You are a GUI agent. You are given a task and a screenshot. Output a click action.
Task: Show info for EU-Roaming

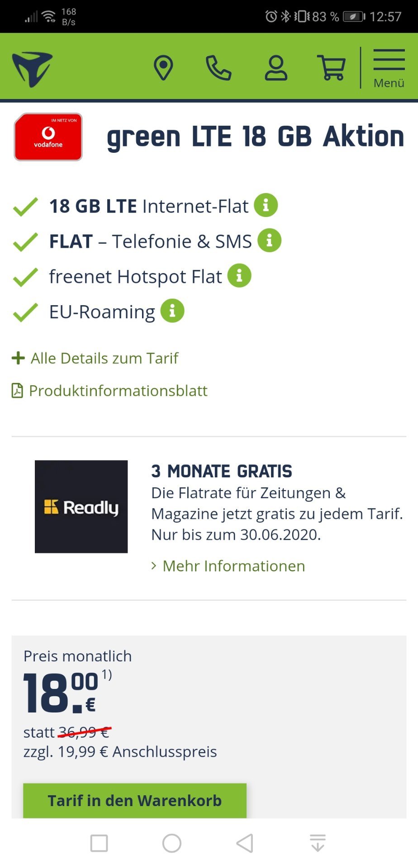click(172, 311)
